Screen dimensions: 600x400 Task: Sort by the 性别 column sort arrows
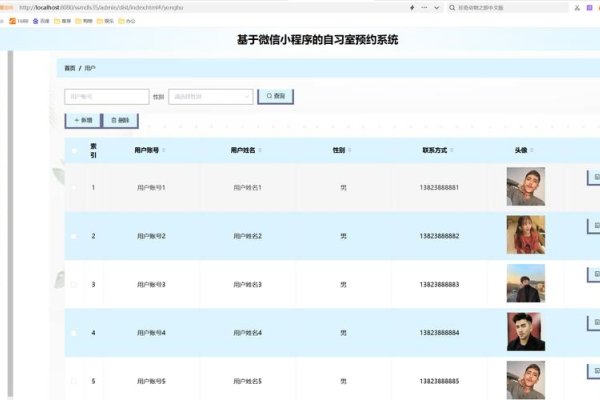[350, 150]
